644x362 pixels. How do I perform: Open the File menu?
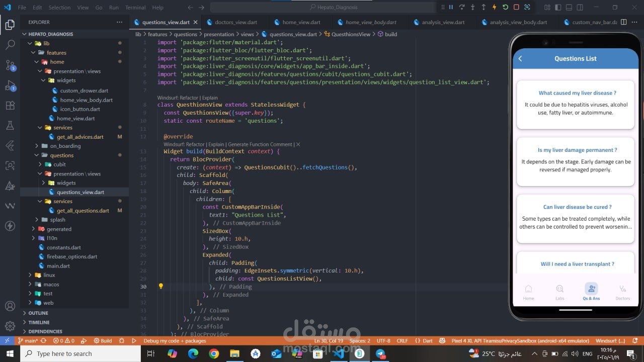point(22,8)
